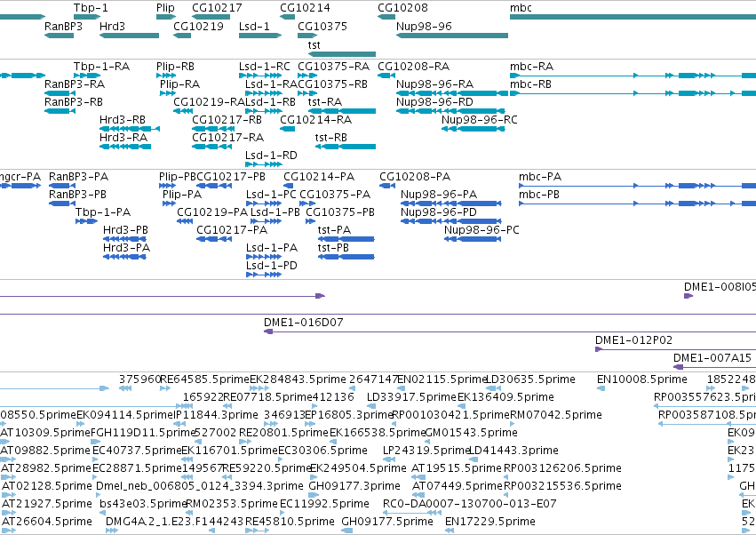Open transcript Nup98-96-RA
The height and width of the screenshot is (535, 756).
pos(434,84)
